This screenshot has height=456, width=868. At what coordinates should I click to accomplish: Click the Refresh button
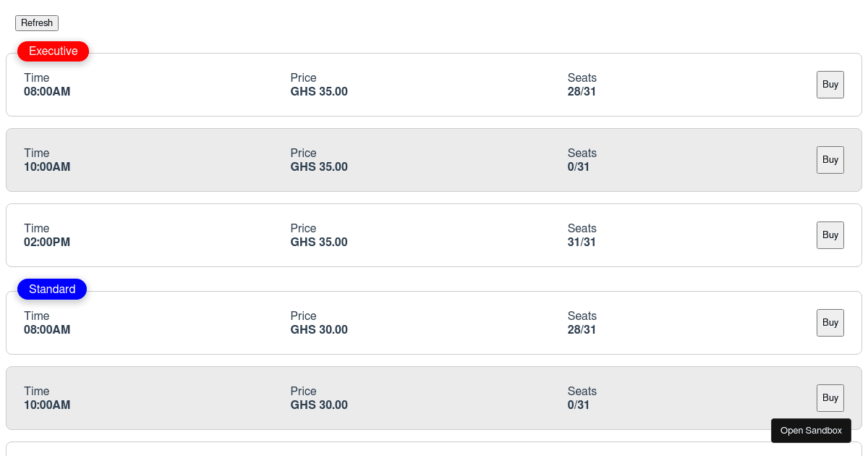[37, 23]
